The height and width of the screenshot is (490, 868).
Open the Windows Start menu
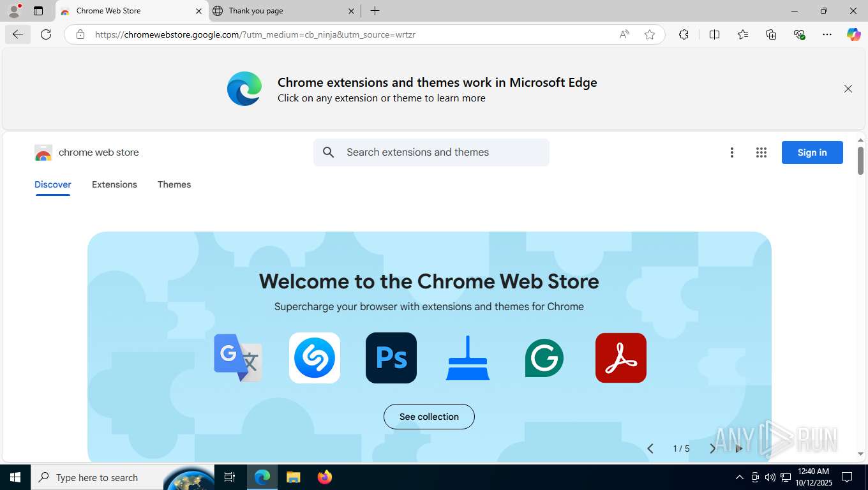tap(15, 477)
